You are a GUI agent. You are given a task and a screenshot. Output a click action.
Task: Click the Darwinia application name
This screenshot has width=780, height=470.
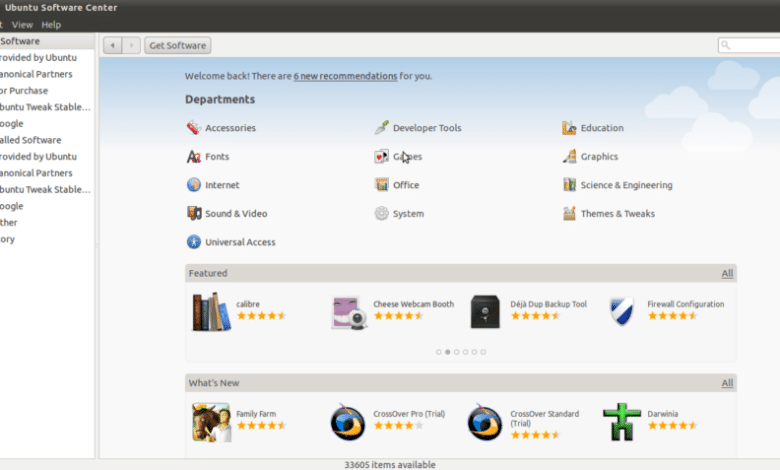663,414
